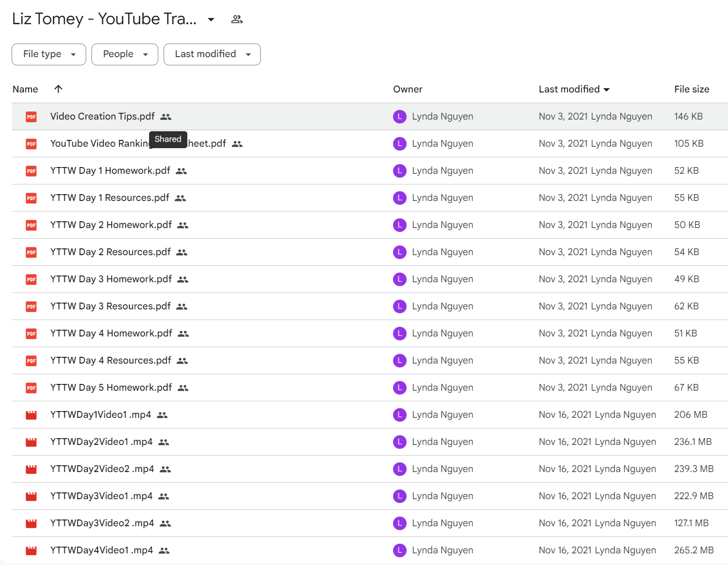
Task: Select YTTWDay4Video1.mp4 file name
Action: coord(102,550)
